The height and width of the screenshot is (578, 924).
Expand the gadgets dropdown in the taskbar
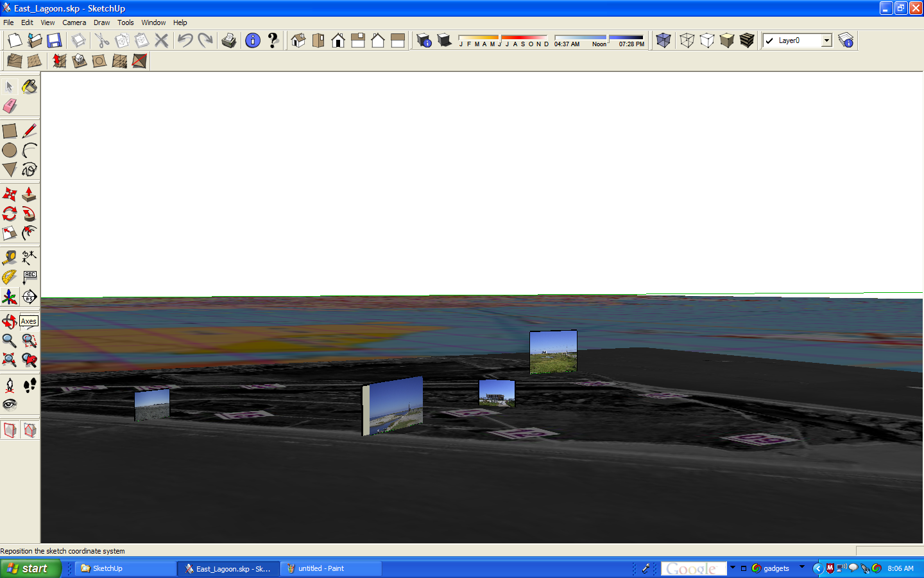coord(802,568)
